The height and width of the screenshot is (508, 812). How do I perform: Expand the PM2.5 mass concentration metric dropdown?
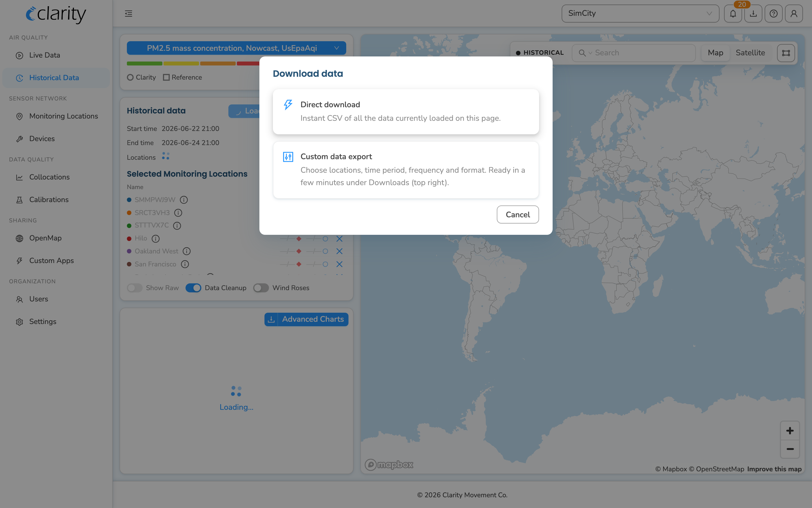[236, 48]
